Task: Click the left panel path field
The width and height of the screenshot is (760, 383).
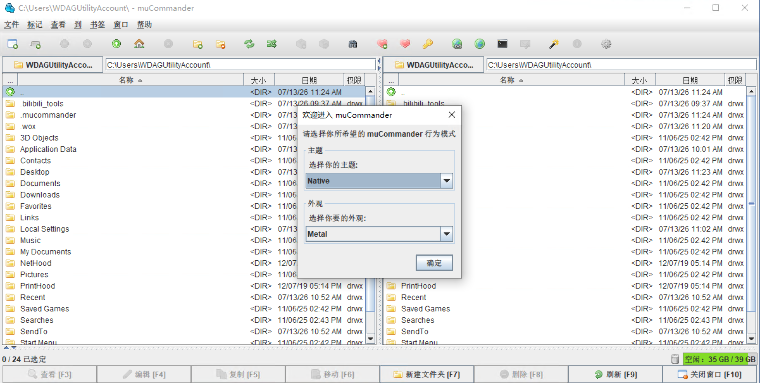Action: 240,64
